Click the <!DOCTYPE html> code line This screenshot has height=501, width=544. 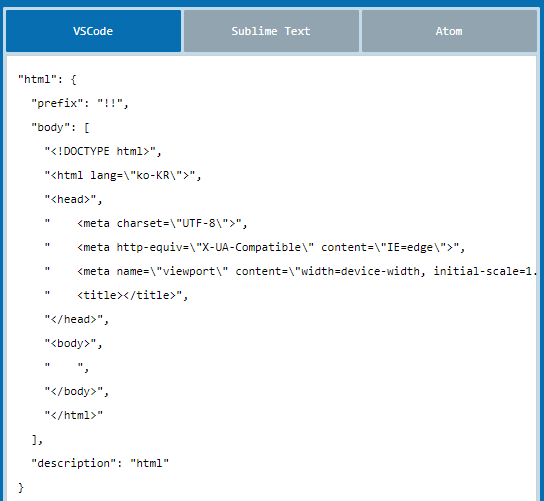coord(103,151)
